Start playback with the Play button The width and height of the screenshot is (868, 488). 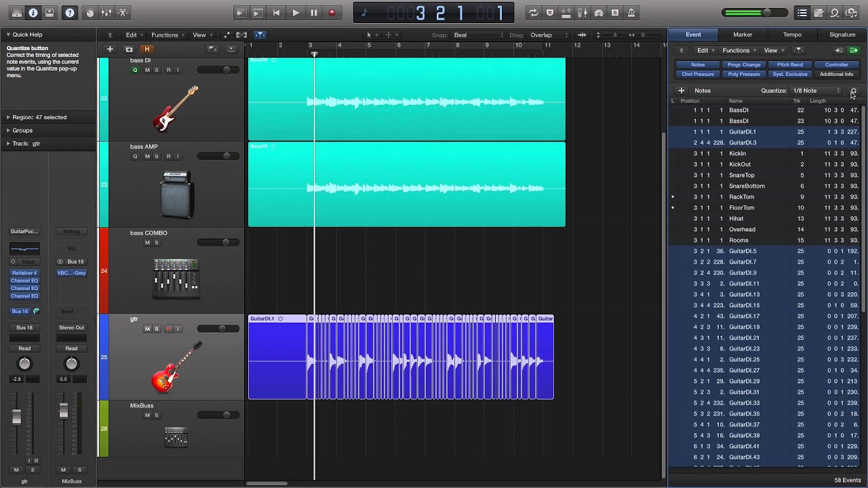tap(296, 13)
